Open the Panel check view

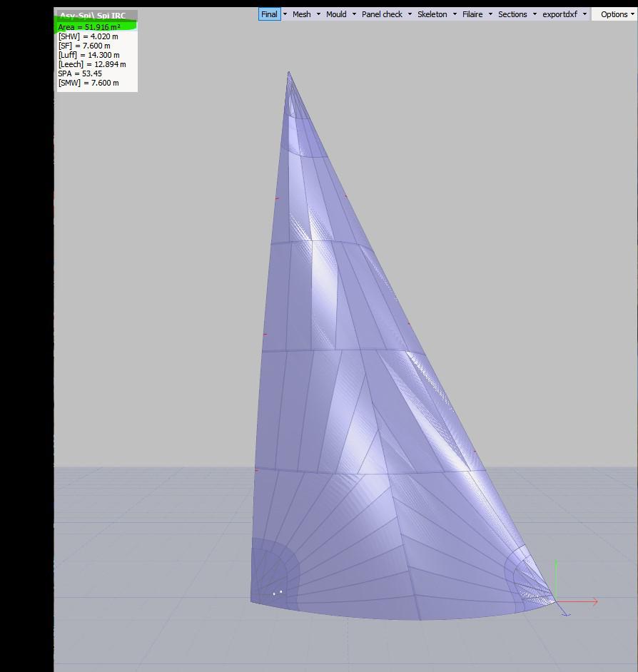point(382,14)
